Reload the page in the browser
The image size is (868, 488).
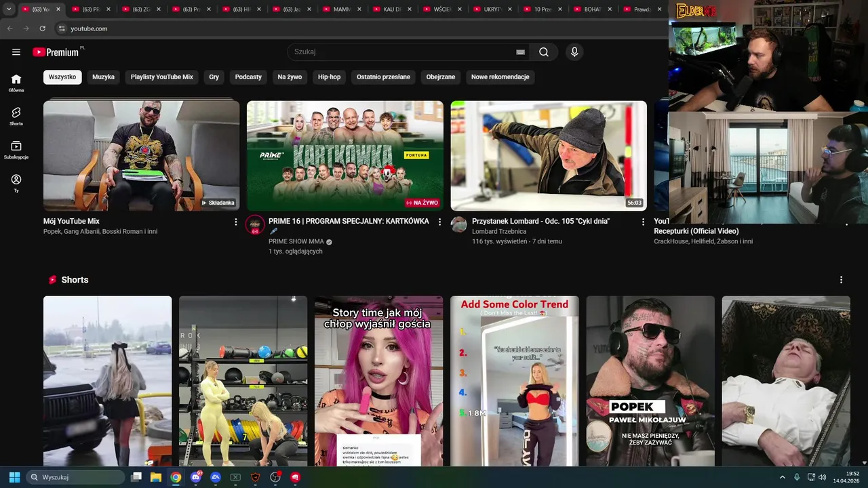(42, 28)
